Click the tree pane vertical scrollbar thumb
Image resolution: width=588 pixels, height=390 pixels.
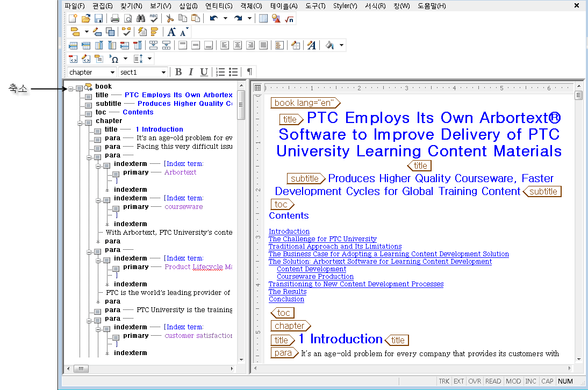coord(241,105)
